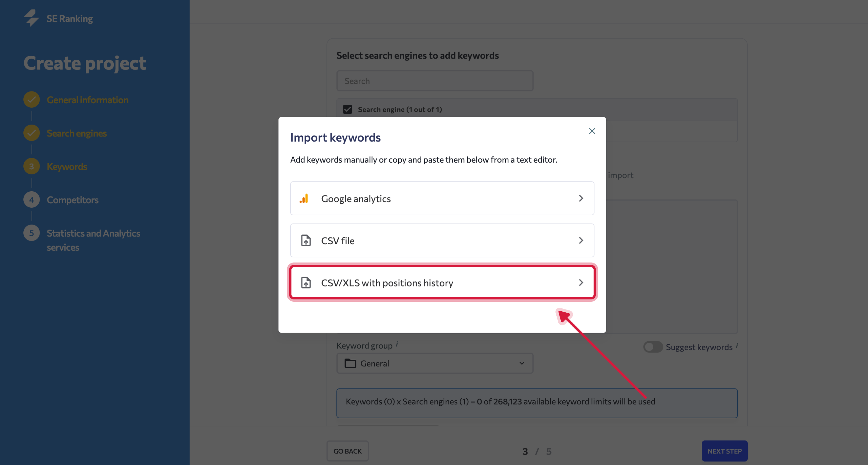868x465 pixels.
Task: Click the CSV file upload document icon
Action: click(x=306, y=241)
